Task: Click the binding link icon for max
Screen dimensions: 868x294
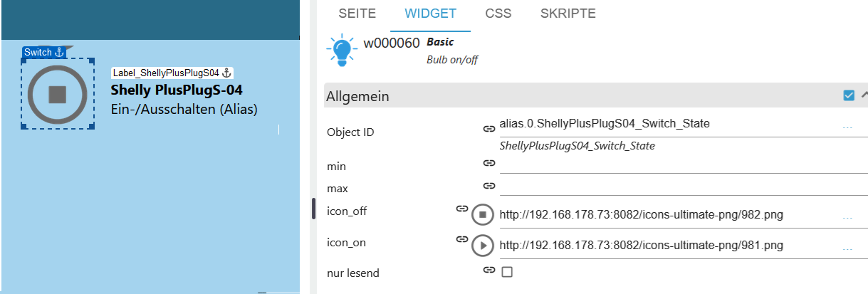Action: (x=489, y=186)
